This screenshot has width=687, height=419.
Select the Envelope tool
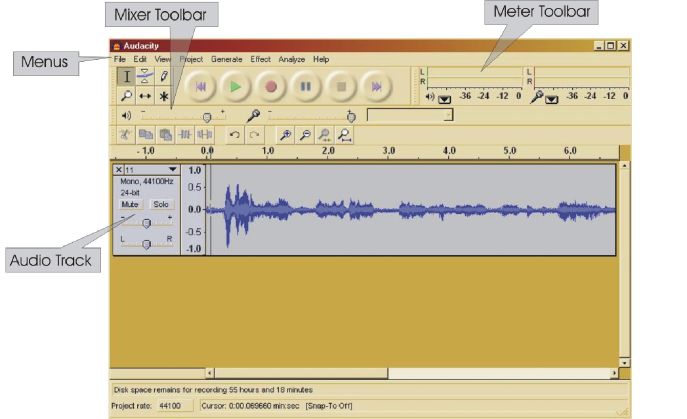(145, 76)
